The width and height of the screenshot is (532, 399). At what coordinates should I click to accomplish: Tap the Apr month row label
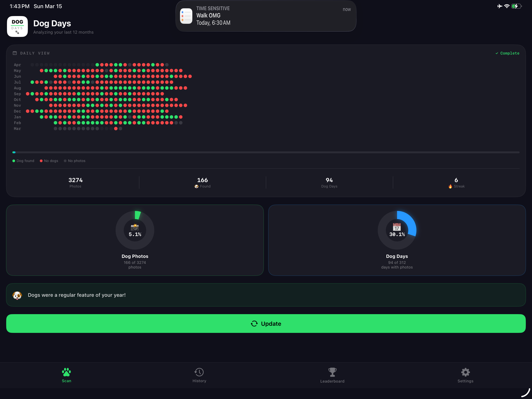[17, 65]
